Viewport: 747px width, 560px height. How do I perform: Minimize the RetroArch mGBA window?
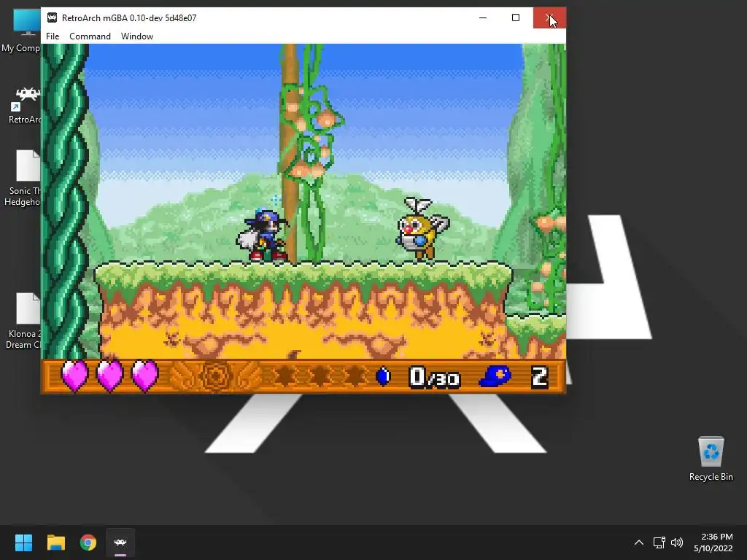(x=483, y=17)
